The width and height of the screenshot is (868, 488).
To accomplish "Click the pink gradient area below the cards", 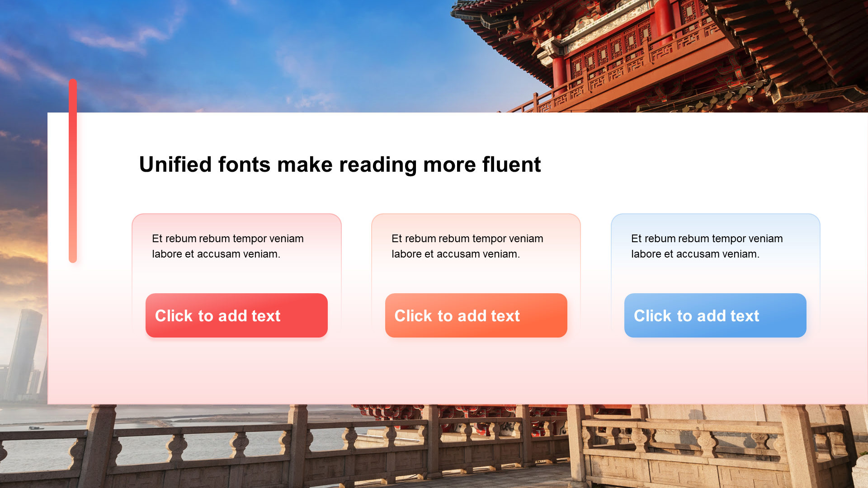I will (452, 375).
